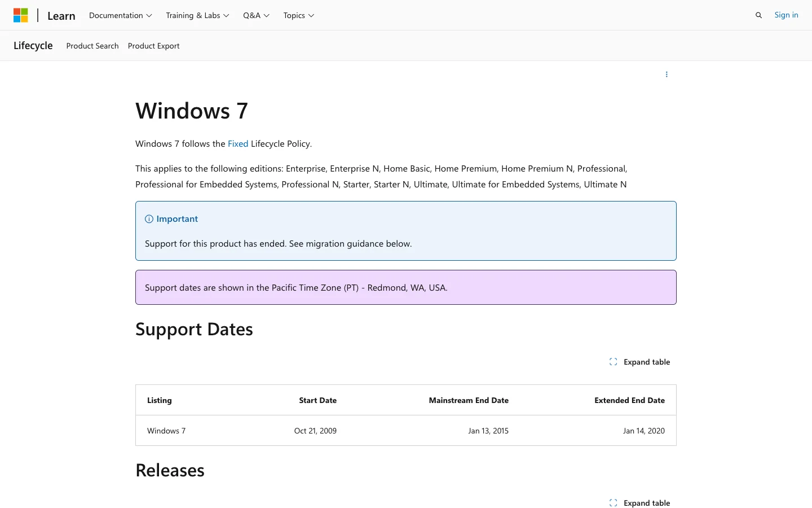Open Product Export page
This screenshot has height=508, width=812.
[154, 46]
